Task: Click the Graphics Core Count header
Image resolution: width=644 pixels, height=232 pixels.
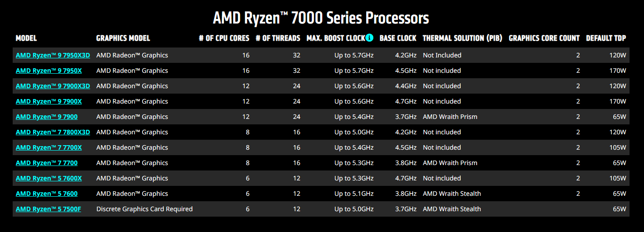Action: pos(544,38)
